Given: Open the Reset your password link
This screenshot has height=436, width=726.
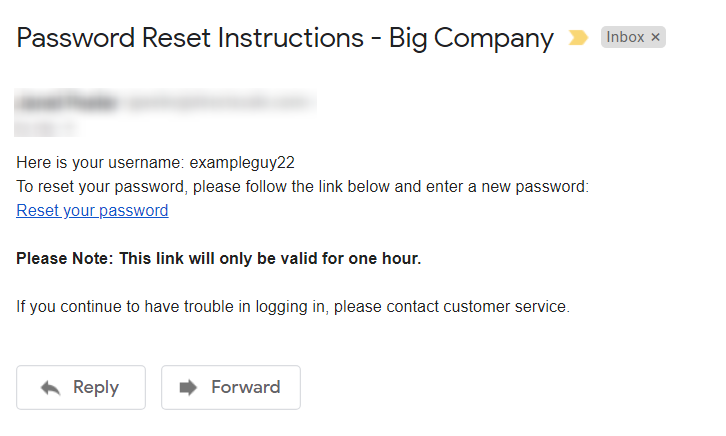Looking at the screenshot, I should (x=92, y=211).
